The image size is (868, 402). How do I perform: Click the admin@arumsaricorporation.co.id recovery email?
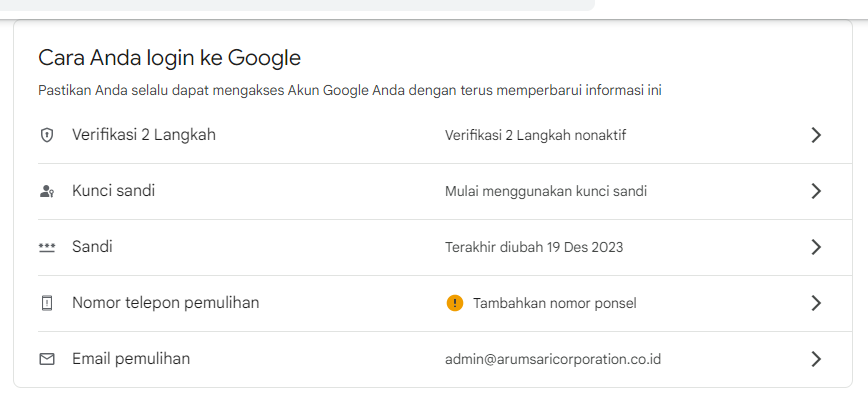pos(553,359)
